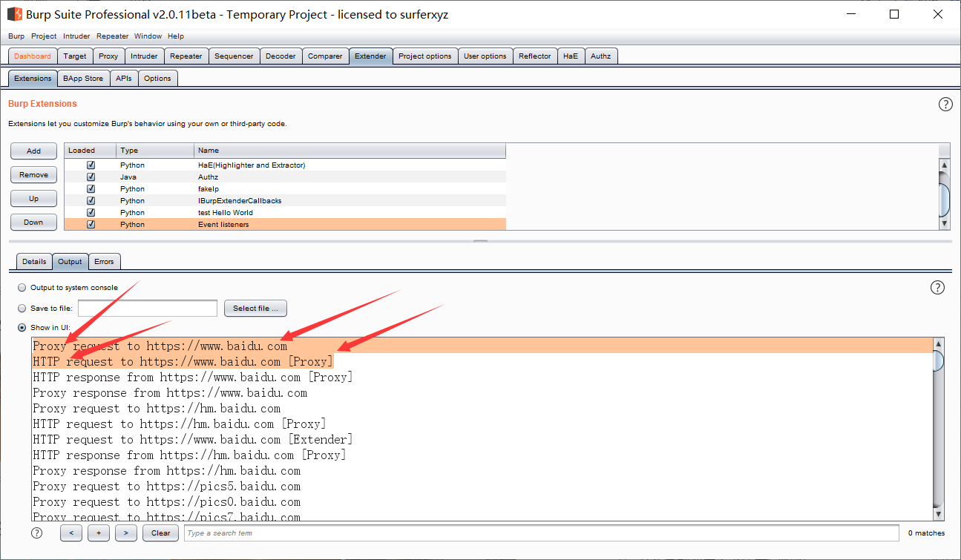Open the Burp menu
This screenshot has height=560, width=961.
click(x=16, y=36)
